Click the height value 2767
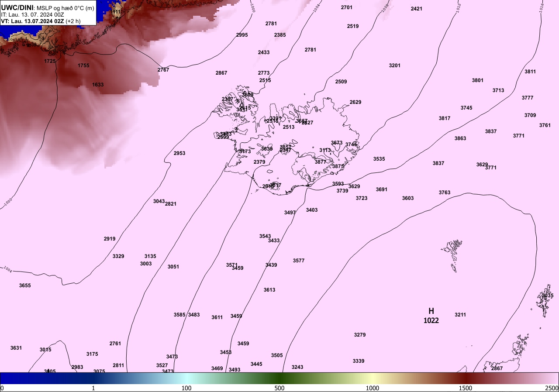 (163, 70)
